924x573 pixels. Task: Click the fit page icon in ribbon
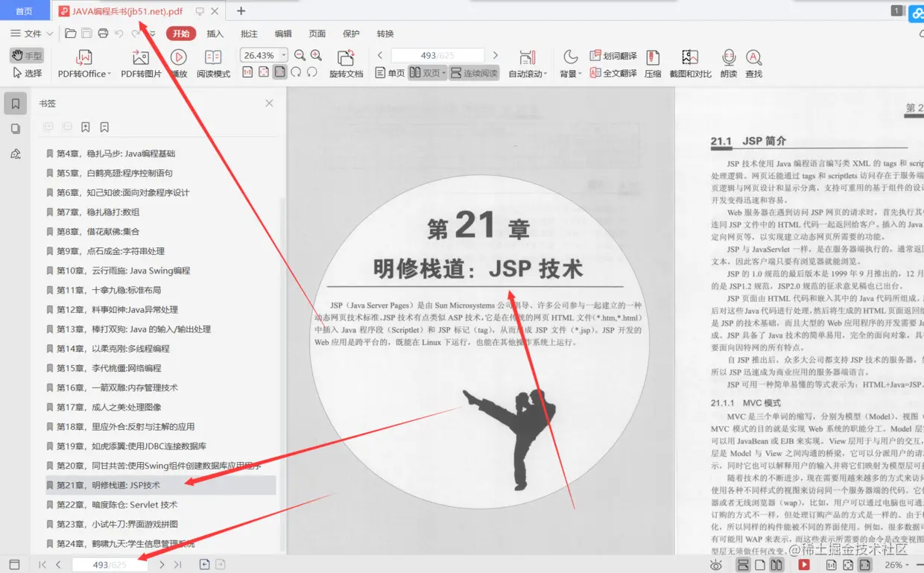click(x=264, y=72)
